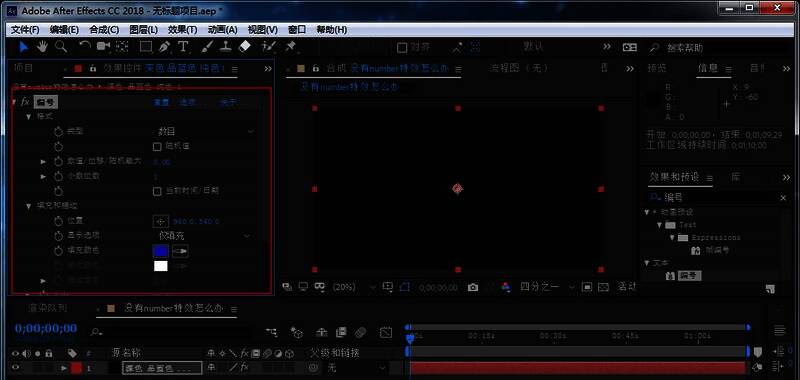Image resolution: width=800 pixels, height=380 pixels.
Task: Click the 关于 link for 编号 effect
Action: tap(228, 103)
